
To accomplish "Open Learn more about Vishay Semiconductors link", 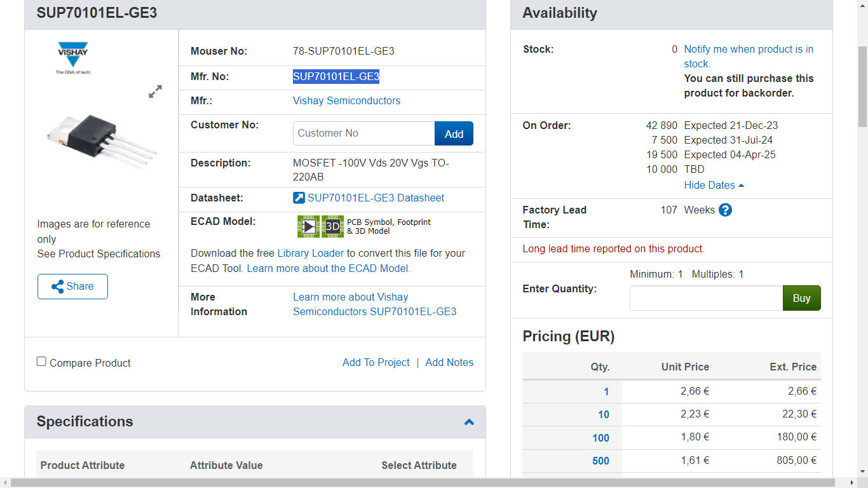I will (x=374, y=304).
